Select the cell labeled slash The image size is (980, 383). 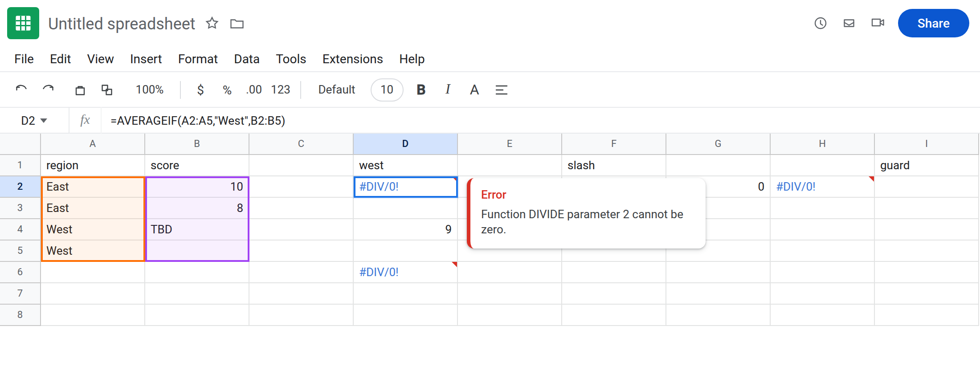(614, 165)
